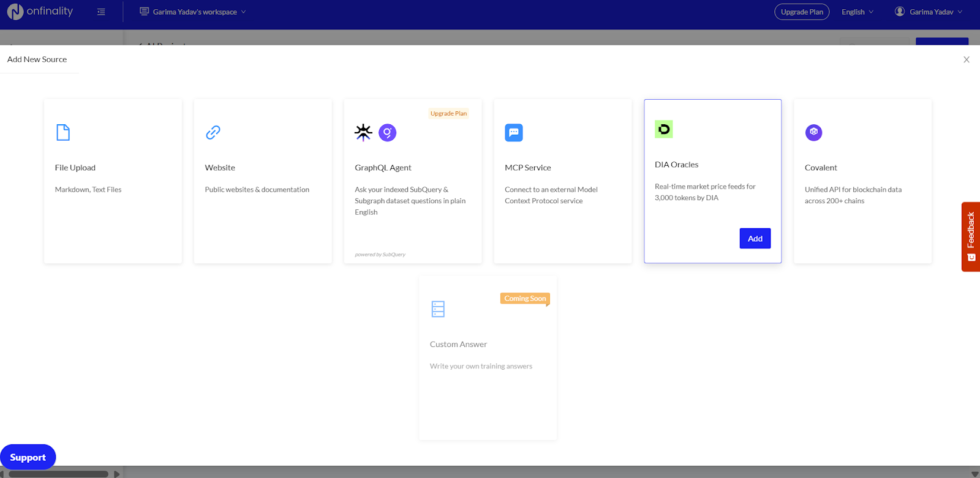The width and height of the screenshot is (980, 478).
Task: Click Markdown, Text Files description
Action: click(88, 190)
